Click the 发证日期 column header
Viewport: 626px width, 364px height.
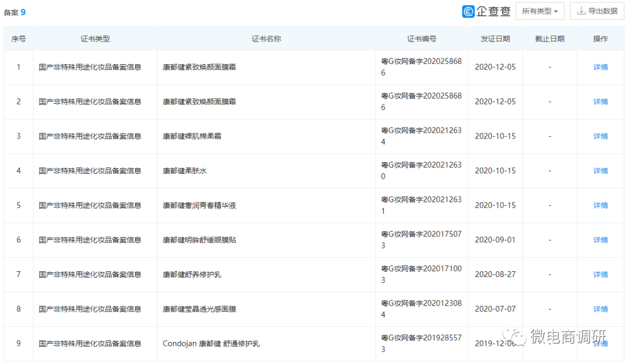(x=495, y=39)
